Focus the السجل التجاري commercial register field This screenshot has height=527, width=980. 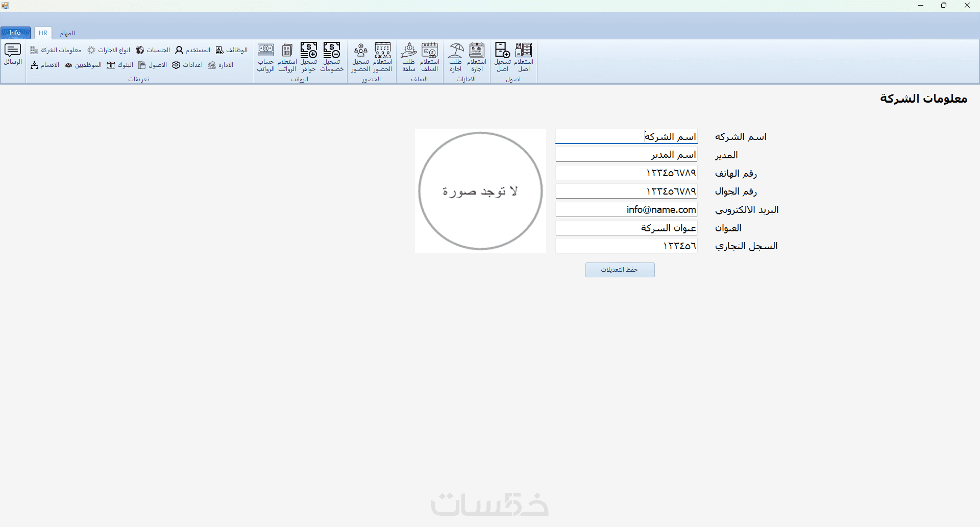[626, 246]
